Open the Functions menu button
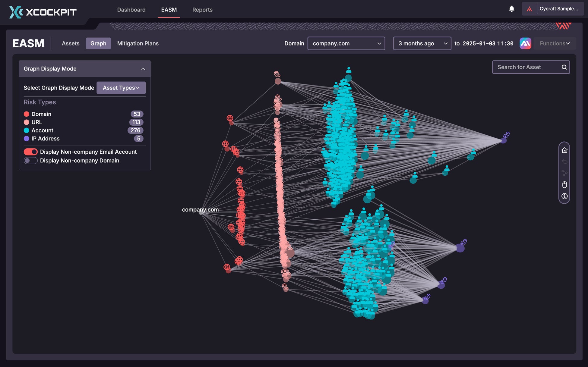The image size is (588, 367). pos(555,43)
